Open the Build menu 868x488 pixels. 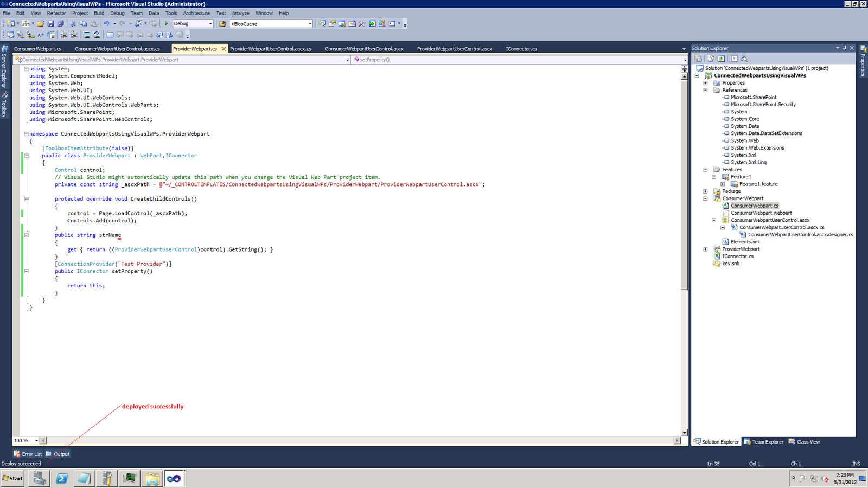[x=99, y=13]
